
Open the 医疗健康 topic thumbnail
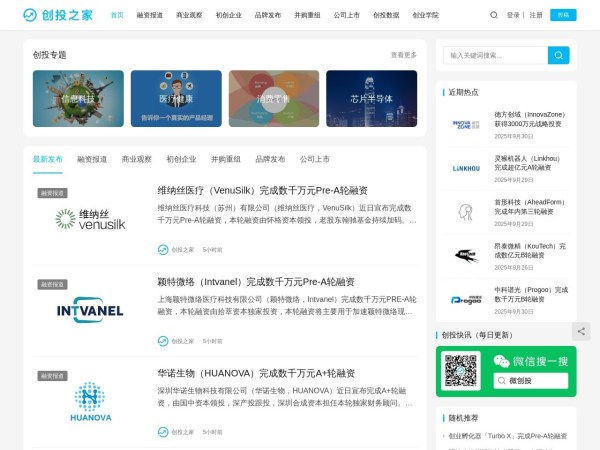176,98
